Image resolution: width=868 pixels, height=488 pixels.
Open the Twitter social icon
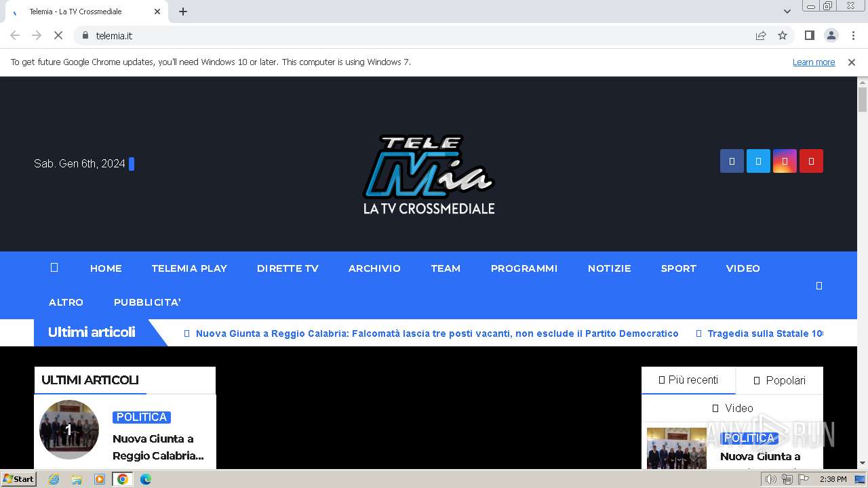pyautogui.click(x=758, y=161)
